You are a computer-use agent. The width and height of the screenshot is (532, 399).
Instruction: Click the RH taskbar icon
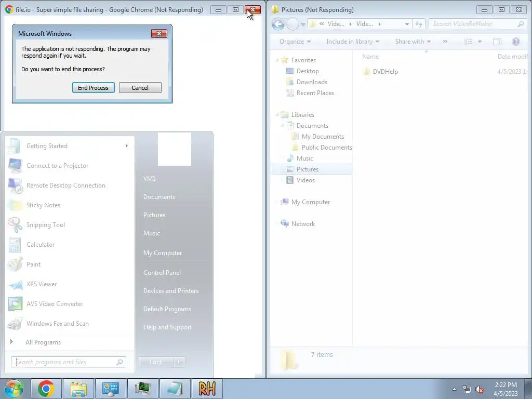pos(207,389)
